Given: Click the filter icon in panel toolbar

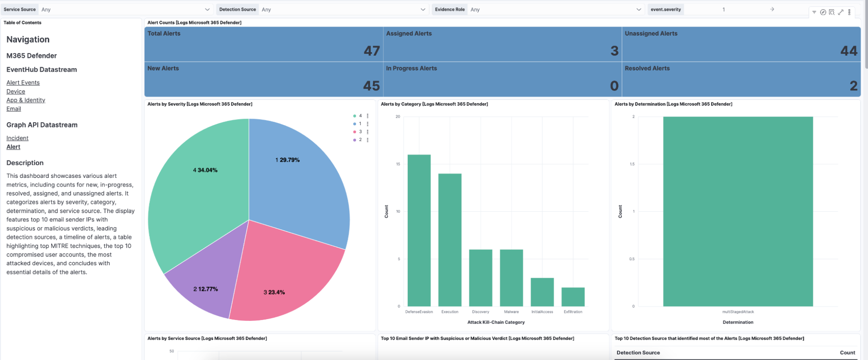Looking at the screenshot, I should pos(814,12).
